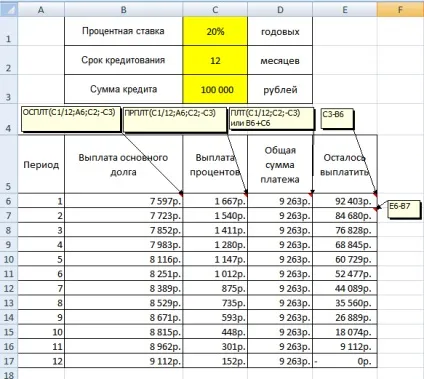Click cell 'месяцев'
This screenshot has height=379, width=424.
(280, 60)
